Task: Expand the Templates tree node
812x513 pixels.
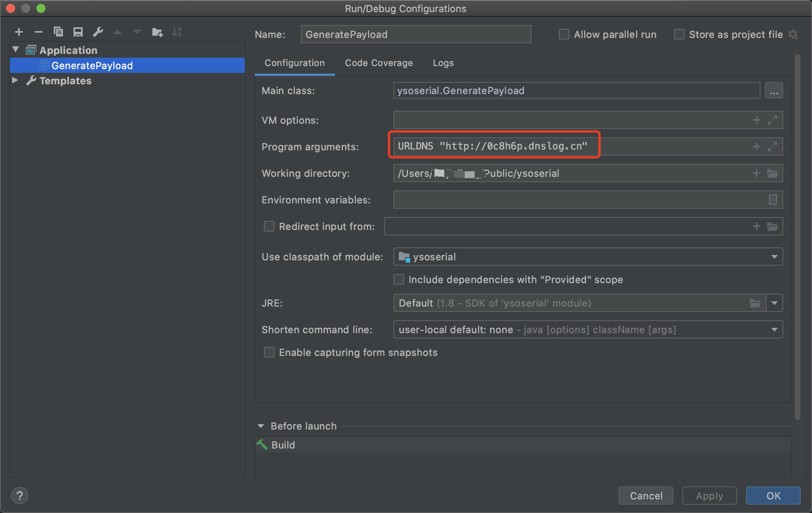Action: point(15,80)
